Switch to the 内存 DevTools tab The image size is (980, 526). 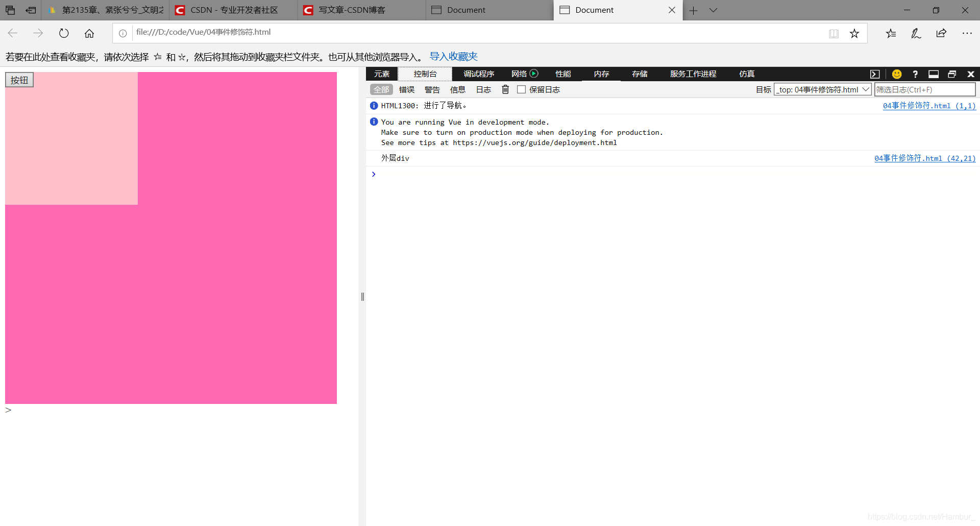[601, 74]
